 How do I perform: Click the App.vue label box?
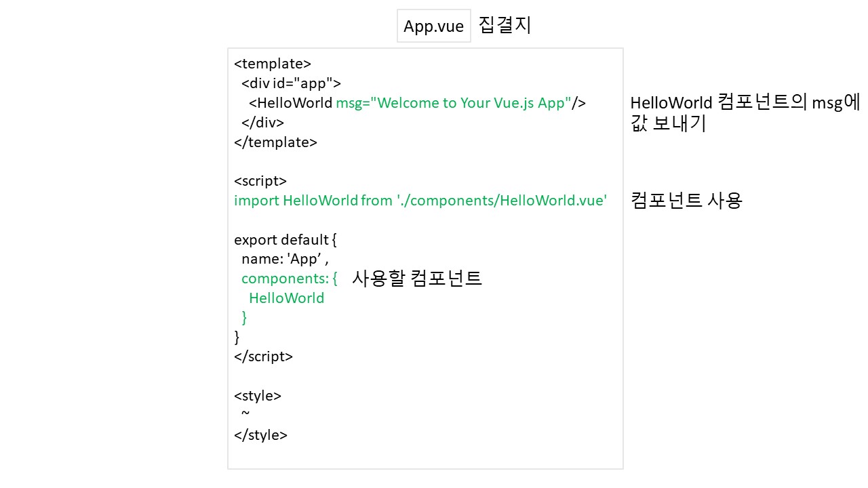[x=434, y=26]
